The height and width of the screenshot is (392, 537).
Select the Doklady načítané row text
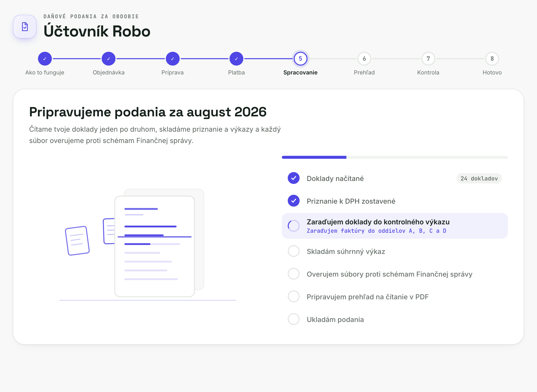335,178
